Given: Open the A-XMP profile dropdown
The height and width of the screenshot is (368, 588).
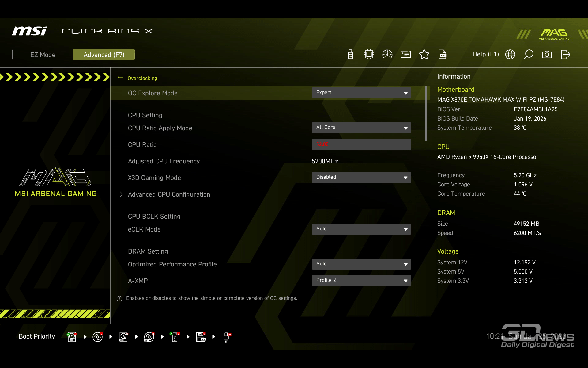Looking at the screenshot, I should pos(361,281).
